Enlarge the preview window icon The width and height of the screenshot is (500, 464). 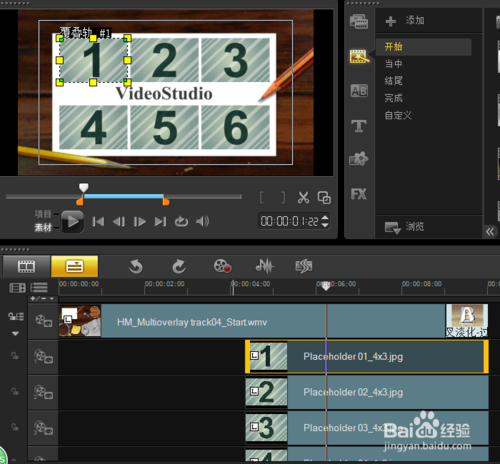click(x=324, y=198)
